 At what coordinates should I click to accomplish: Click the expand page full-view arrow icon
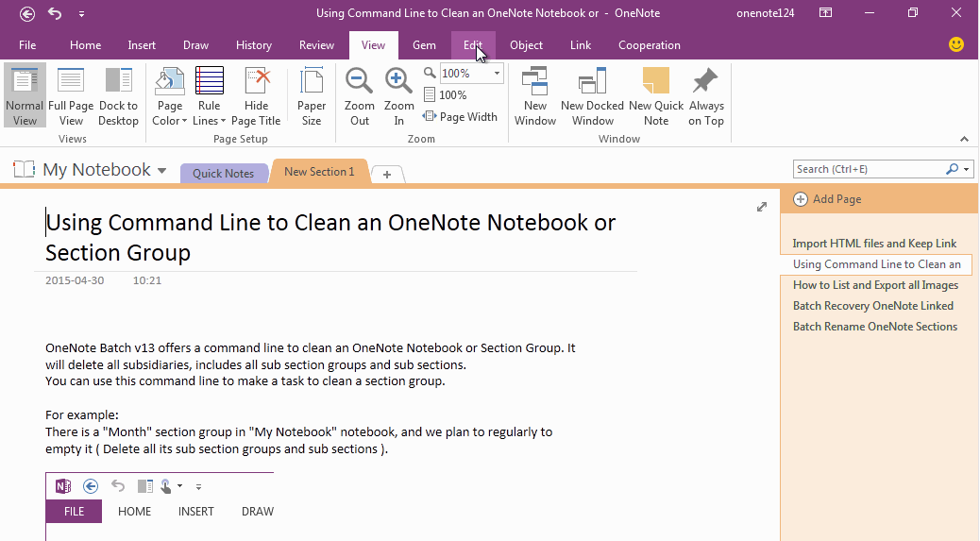761,207
